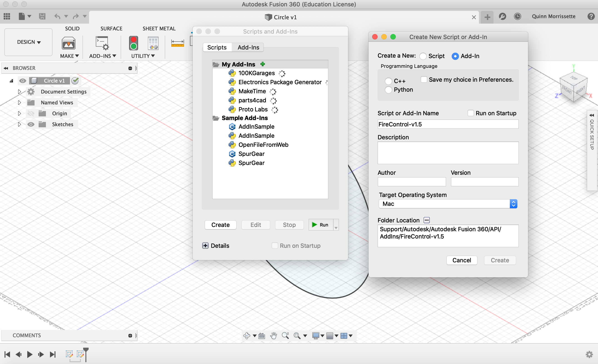The image size is (598, 364).
Task: Click the traffic light Utility icon
Action: click(x=134, y=43)
